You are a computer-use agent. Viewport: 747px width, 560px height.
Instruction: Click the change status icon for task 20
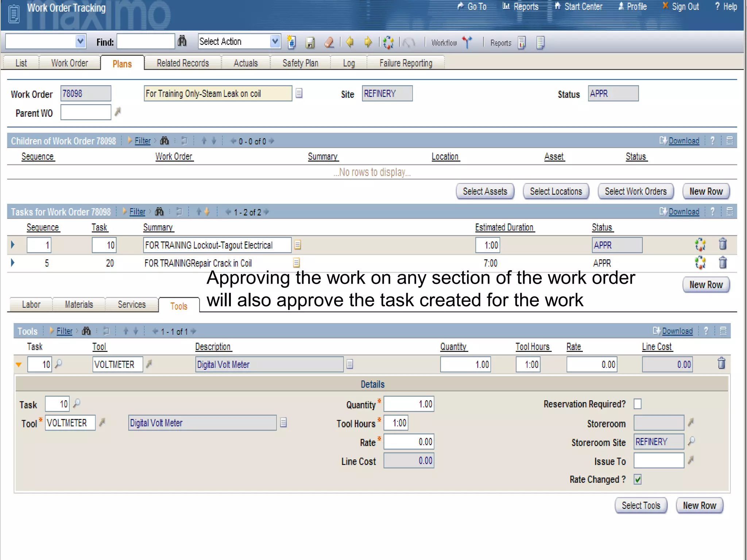[700, 263]
